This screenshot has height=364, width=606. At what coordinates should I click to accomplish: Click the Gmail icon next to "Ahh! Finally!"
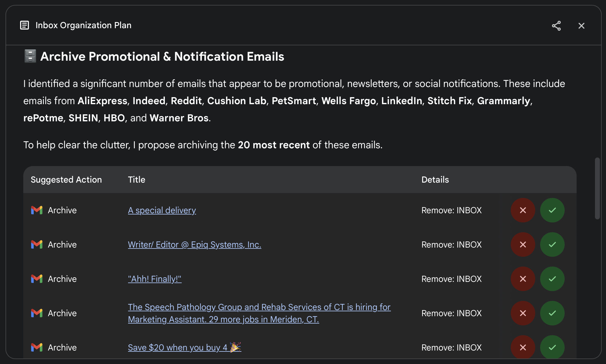coord(36,279)
